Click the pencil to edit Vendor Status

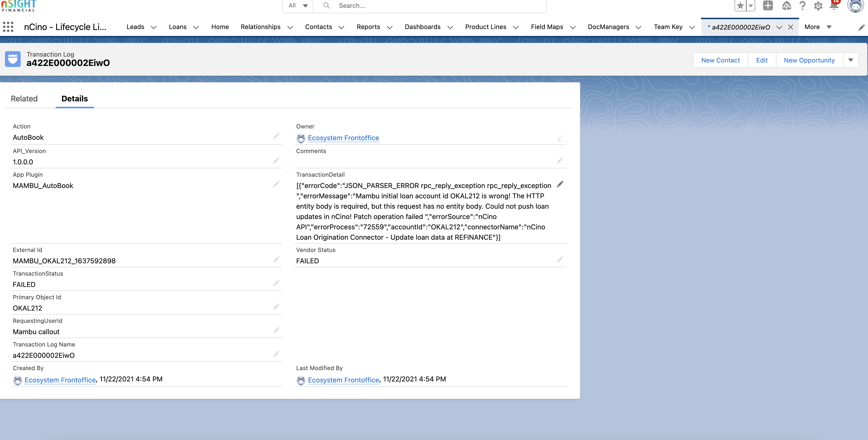[x=560, y=259]
